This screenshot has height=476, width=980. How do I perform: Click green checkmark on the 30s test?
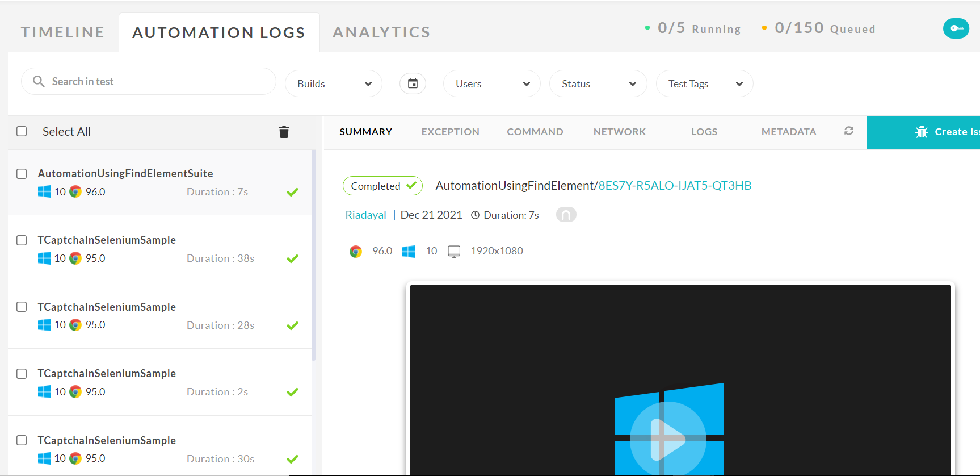click(293, 459)
